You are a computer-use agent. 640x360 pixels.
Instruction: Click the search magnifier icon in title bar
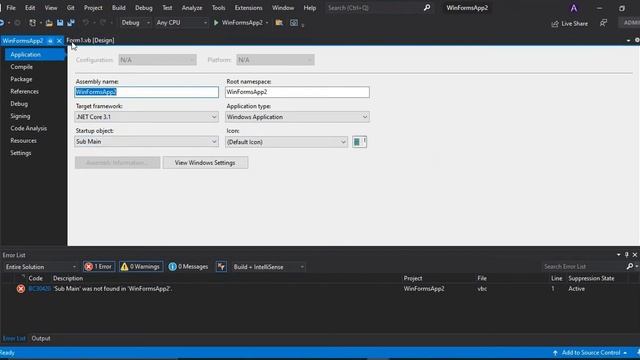[427, 8]
